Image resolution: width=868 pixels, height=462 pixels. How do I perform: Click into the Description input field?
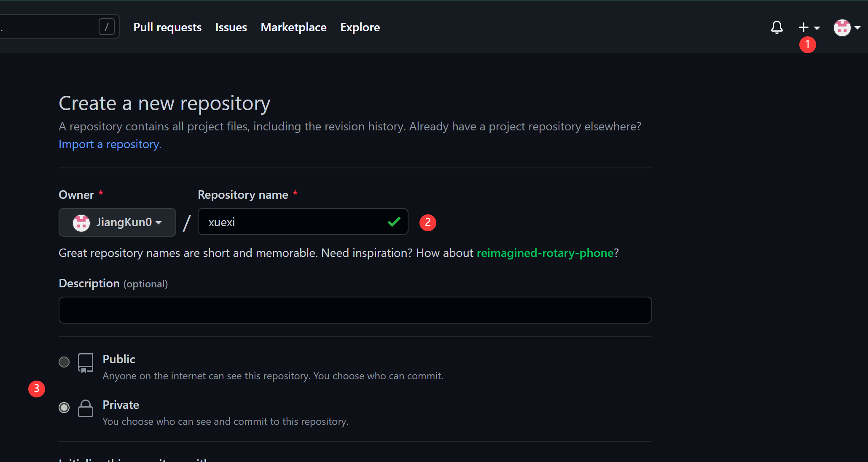coord(355,310)
